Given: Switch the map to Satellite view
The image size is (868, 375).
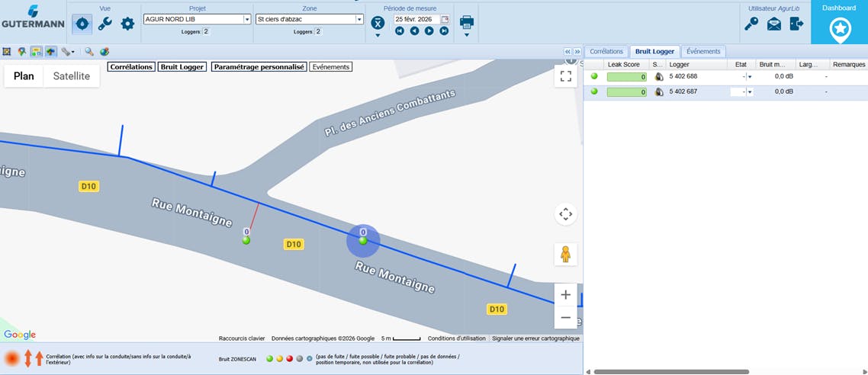Looking at the screenshot, I should tap(71, 76).
